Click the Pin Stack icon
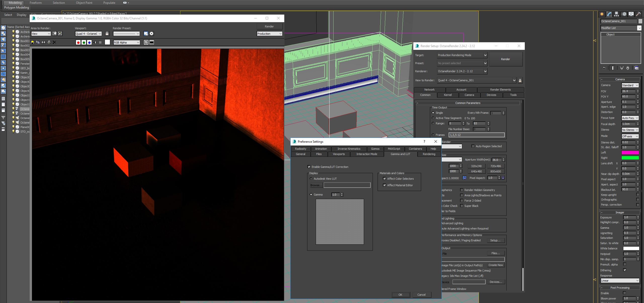 click(x=604, y=68)
